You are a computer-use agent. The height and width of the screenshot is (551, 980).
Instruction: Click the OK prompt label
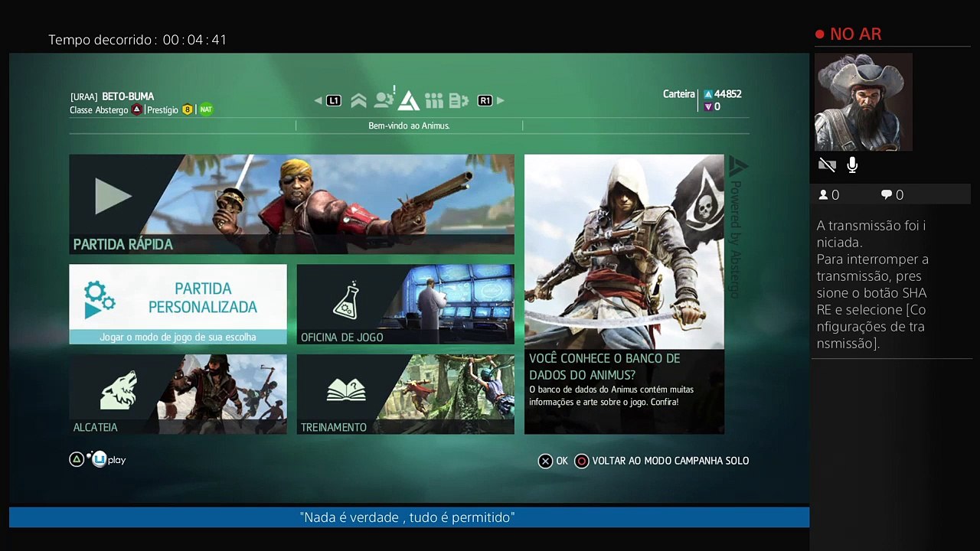[x=562, y=461]
